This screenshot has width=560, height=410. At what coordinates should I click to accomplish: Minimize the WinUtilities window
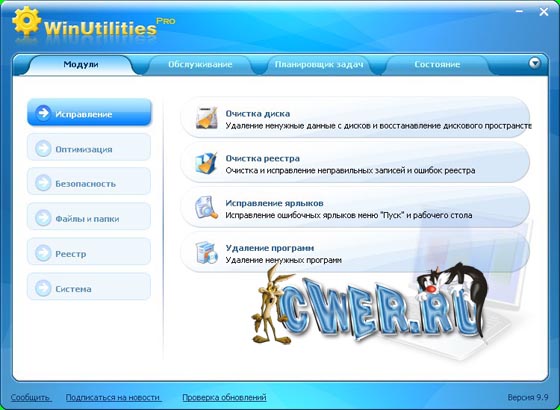(519, 12)
